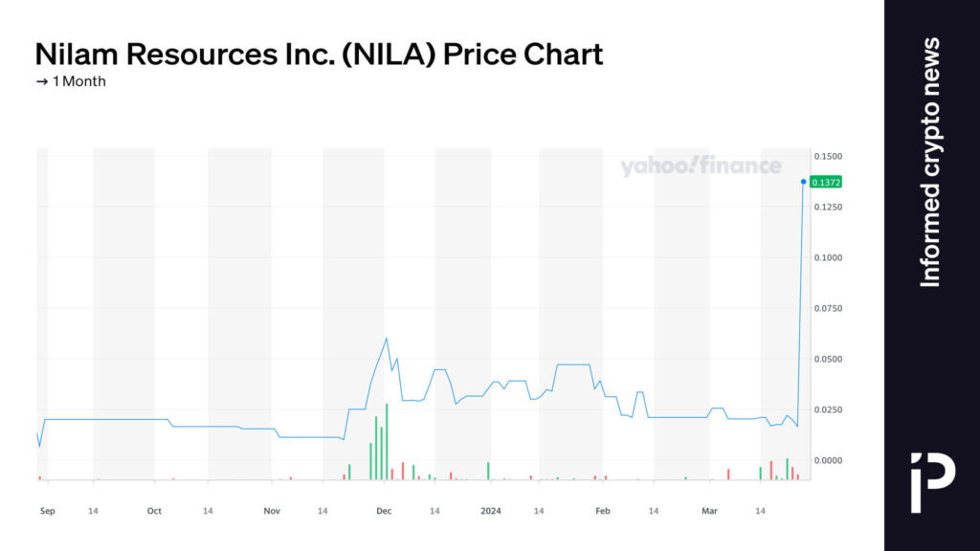Select the Nov axis label
The height and width of the screenshot is (551, 980).
point(272,511)
